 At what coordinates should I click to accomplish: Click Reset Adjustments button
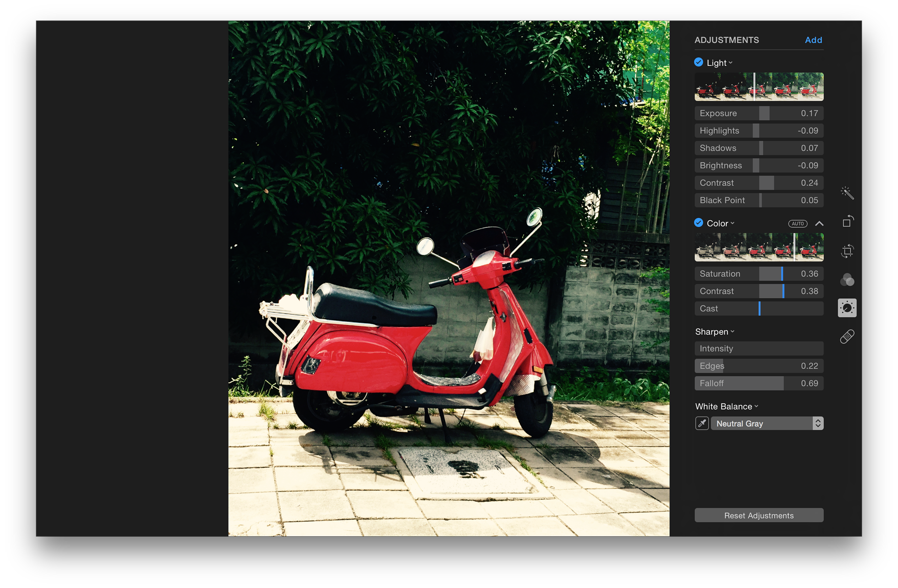click(759, 515)
